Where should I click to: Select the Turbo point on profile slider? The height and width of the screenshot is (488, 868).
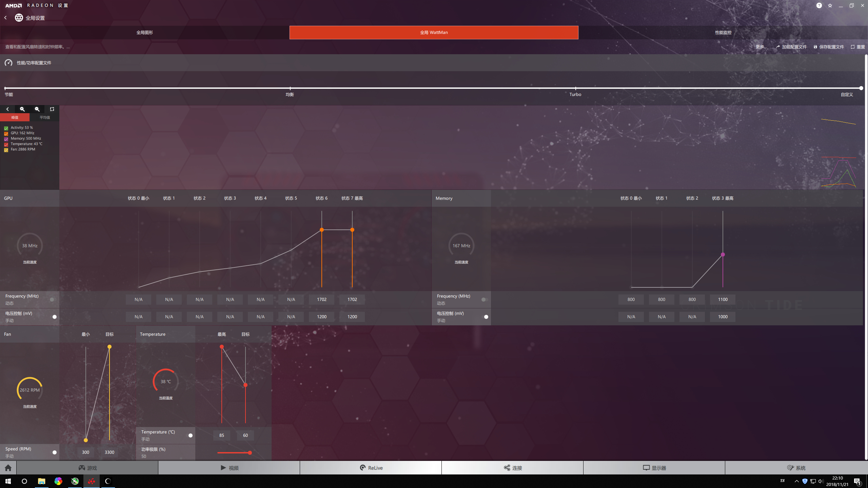pyautogui.click(x=575, y=88)
